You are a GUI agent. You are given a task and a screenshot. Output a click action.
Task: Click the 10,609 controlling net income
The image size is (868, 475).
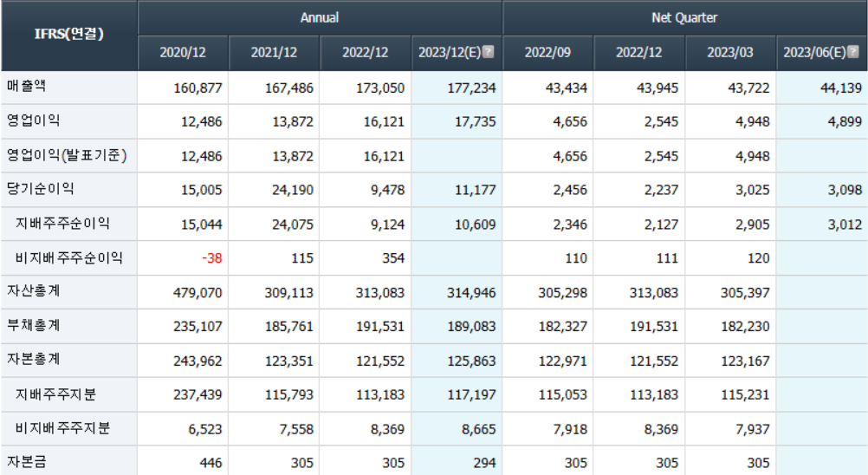(x=475, y=224)
